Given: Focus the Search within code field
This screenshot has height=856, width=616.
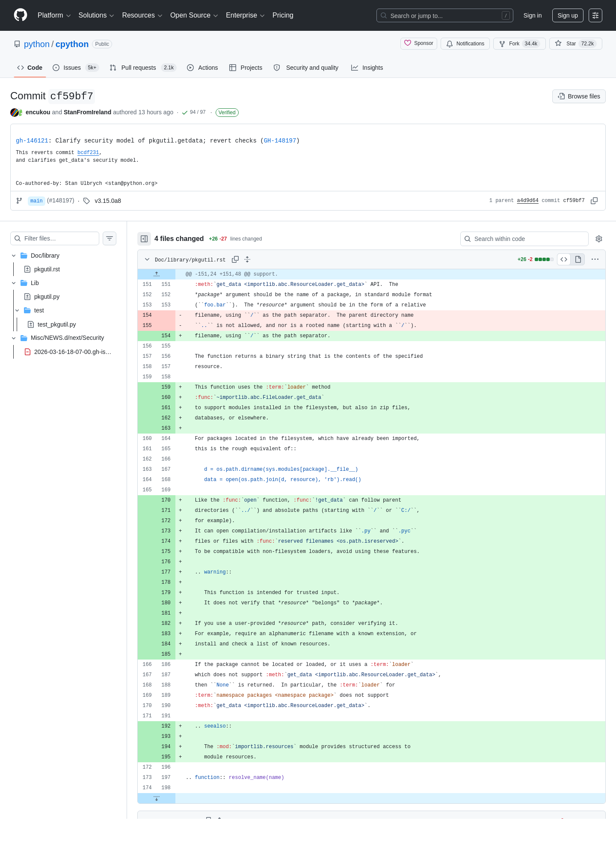Looking at the screenshot, I should pos(524,239).
